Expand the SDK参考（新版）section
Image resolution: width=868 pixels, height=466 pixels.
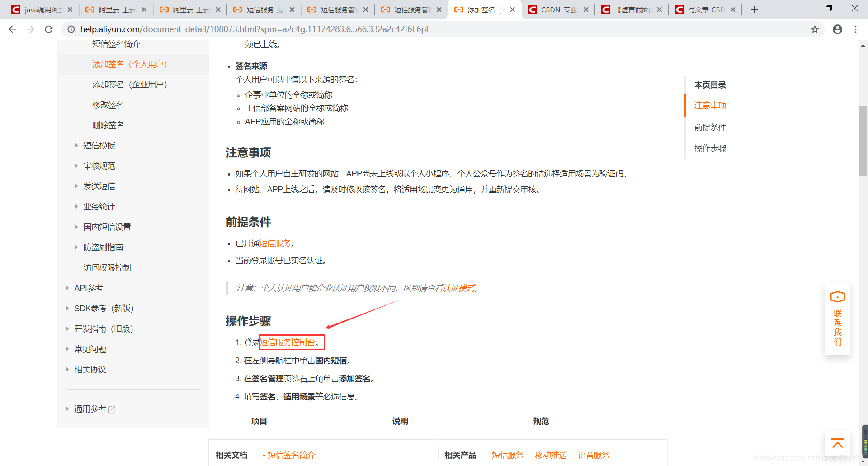(x=104, y=308)
